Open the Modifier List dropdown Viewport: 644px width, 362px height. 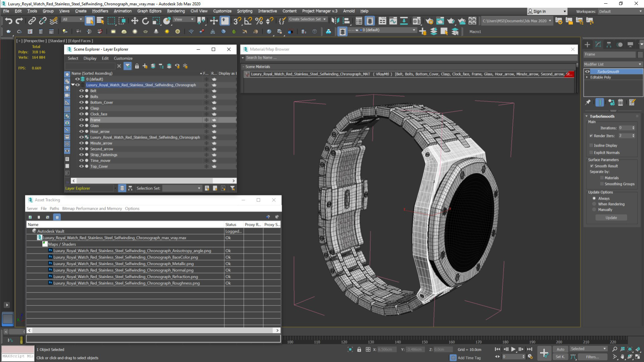(x=613, y=64)
